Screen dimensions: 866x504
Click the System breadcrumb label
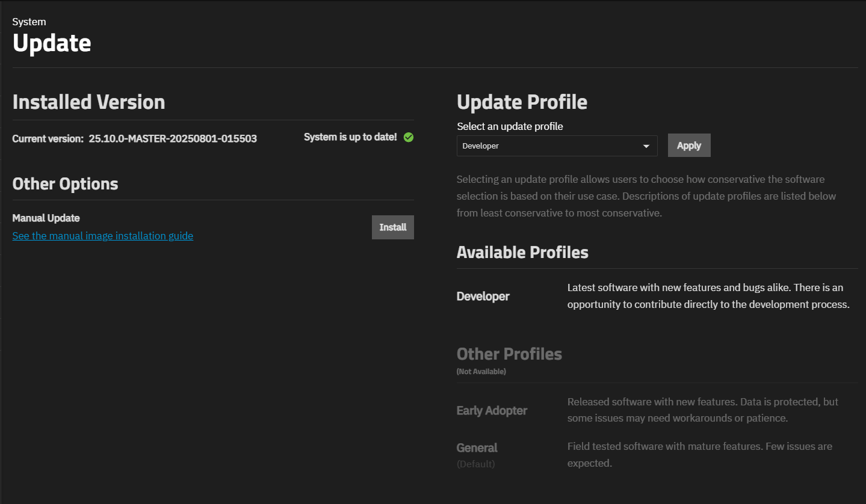coord(29,22)
